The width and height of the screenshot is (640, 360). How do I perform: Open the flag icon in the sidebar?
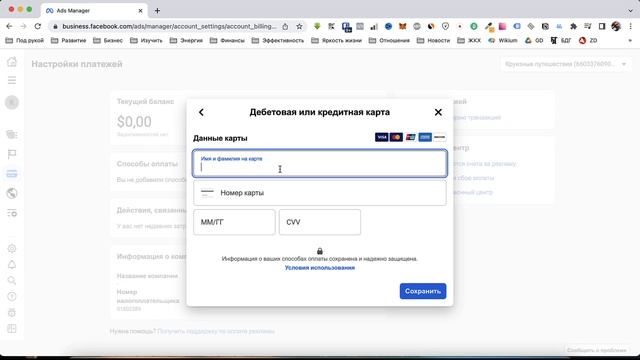pos(12,154)
